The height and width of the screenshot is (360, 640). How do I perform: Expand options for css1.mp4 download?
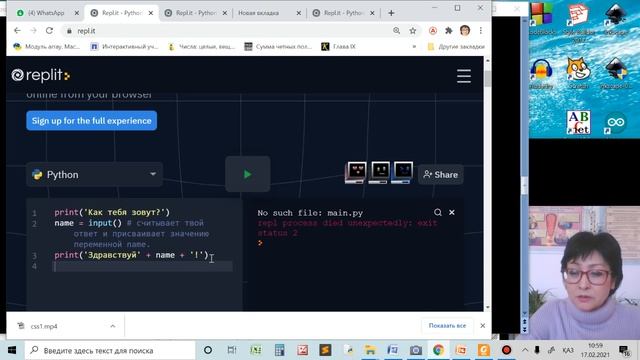[113, 326]
